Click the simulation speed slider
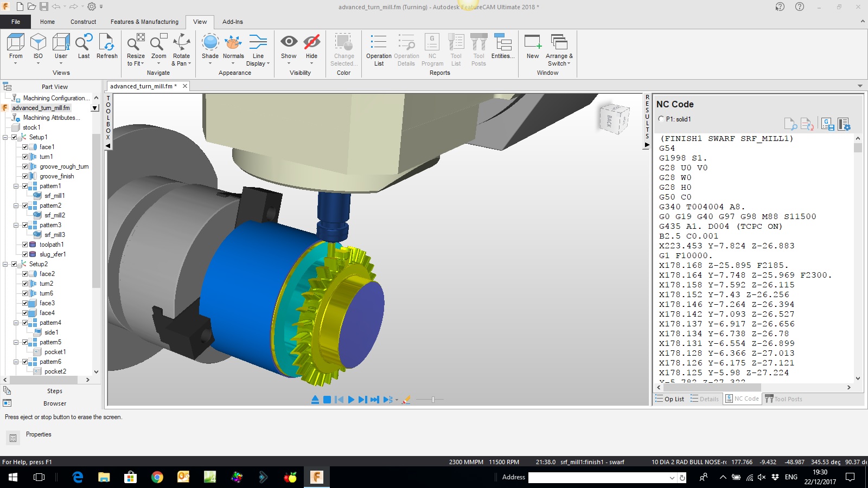Image resolution: width=868 pixels, height=488 pixels. point(432,400)
